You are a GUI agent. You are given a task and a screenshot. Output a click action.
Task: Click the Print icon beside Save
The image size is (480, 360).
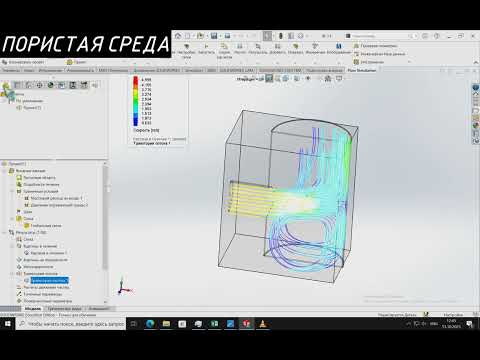[x=228, y=36]
